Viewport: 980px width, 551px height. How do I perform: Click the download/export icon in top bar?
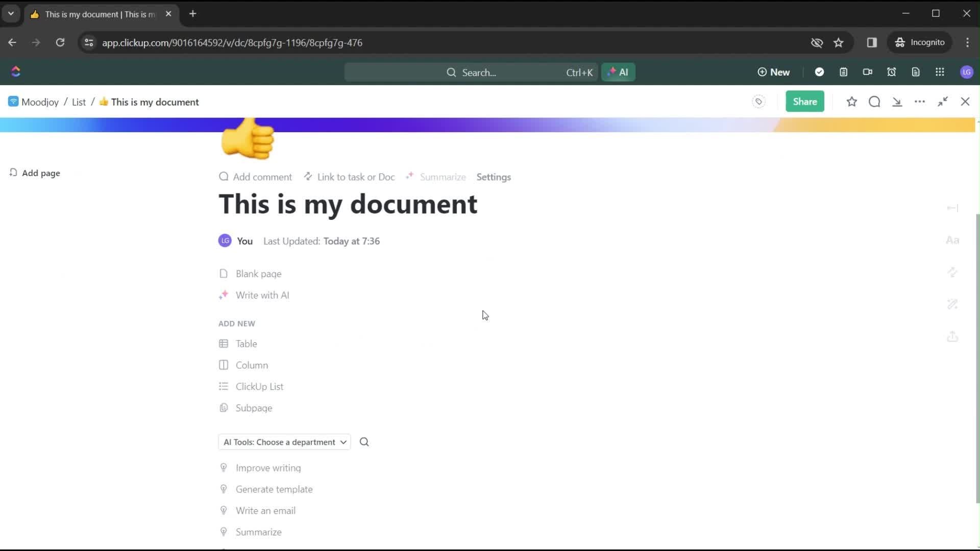(898, 102)
